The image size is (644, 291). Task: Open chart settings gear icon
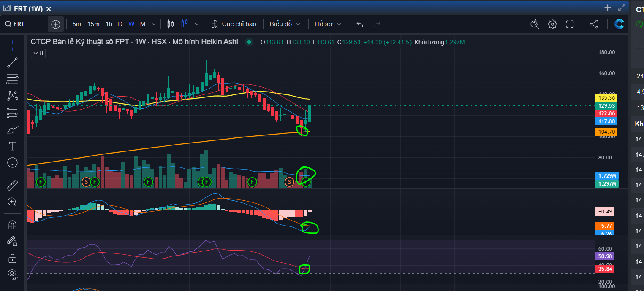[x=552, y=24]
